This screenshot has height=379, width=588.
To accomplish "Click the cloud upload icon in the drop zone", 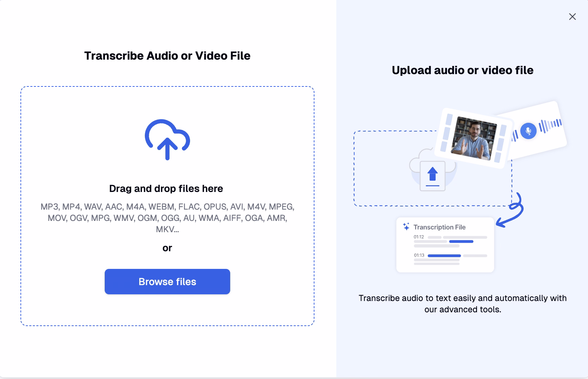I will tap(167, 140).
